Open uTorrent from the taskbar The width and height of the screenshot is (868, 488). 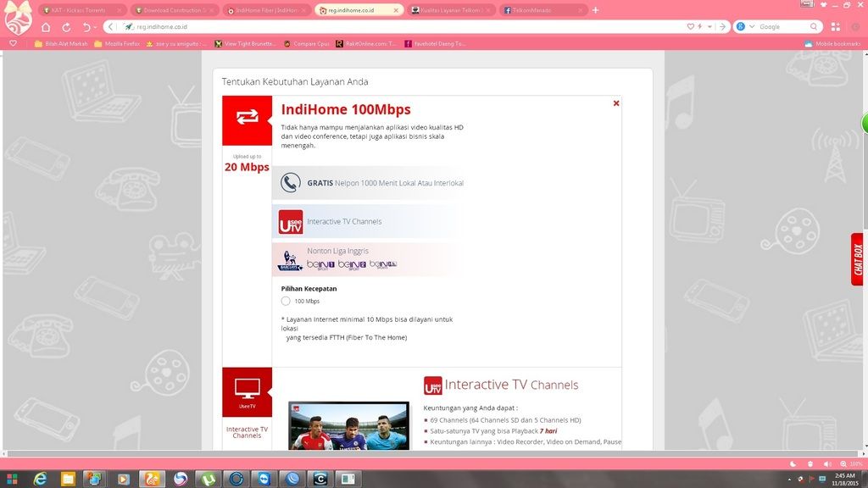(x=209, y=479)
